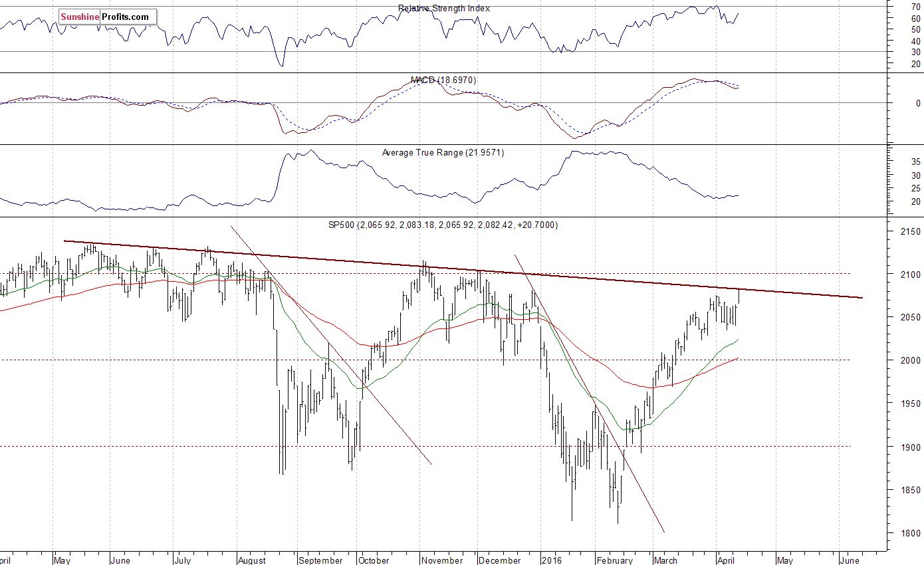Click the 40 level on RSI scale

point(916,41)
